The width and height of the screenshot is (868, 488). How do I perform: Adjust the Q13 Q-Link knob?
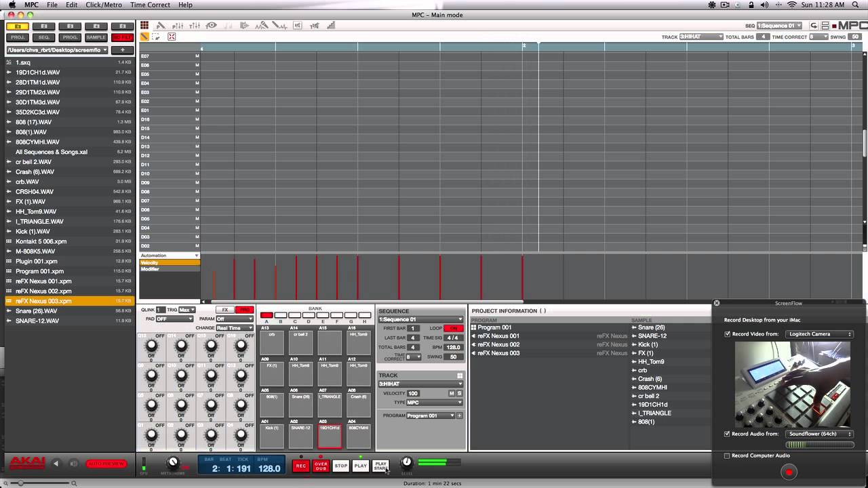152,346
